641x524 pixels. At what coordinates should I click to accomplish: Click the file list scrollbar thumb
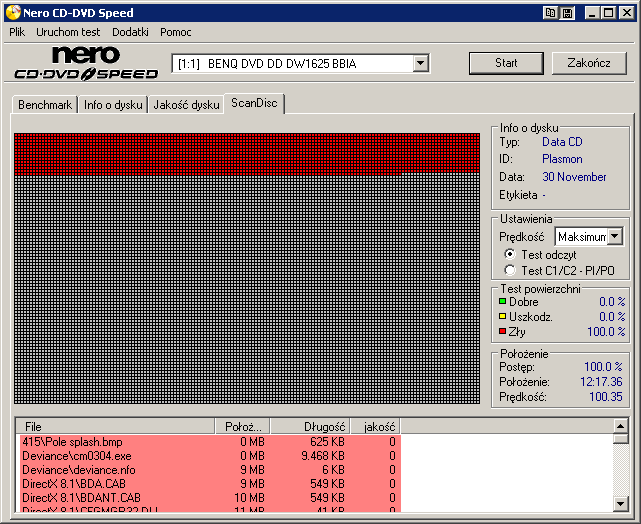click(x=621, y=439)
